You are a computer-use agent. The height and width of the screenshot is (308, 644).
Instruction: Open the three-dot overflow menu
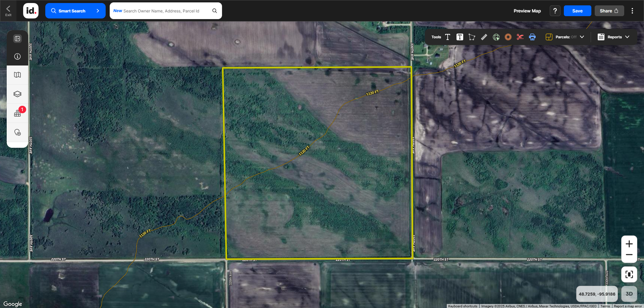coord(633,10)
